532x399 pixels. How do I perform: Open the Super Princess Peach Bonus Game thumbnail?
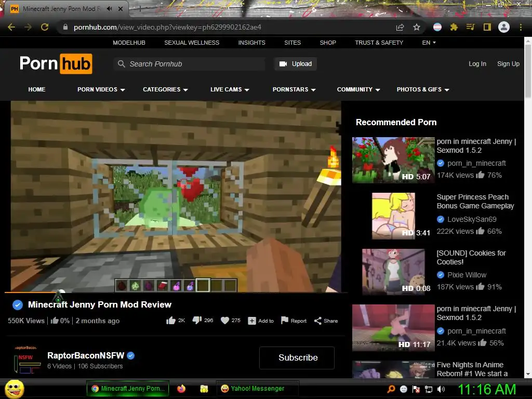point(393,216)
